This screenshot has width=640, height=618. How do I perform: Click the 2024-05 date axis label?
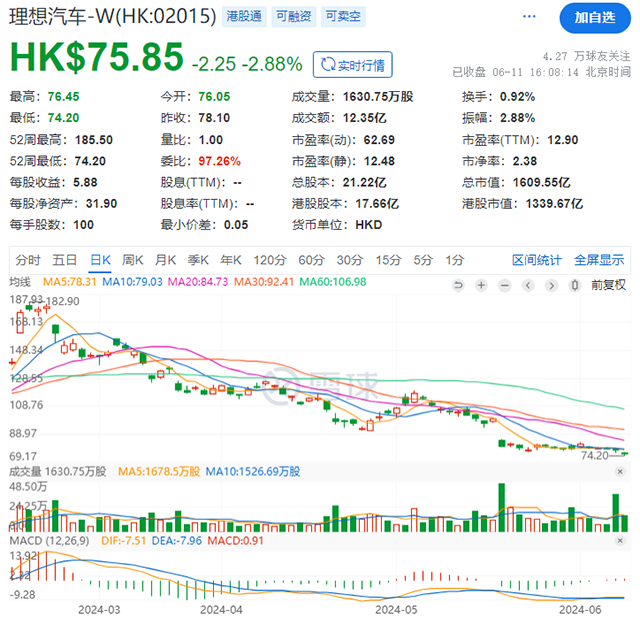point(396,610)
